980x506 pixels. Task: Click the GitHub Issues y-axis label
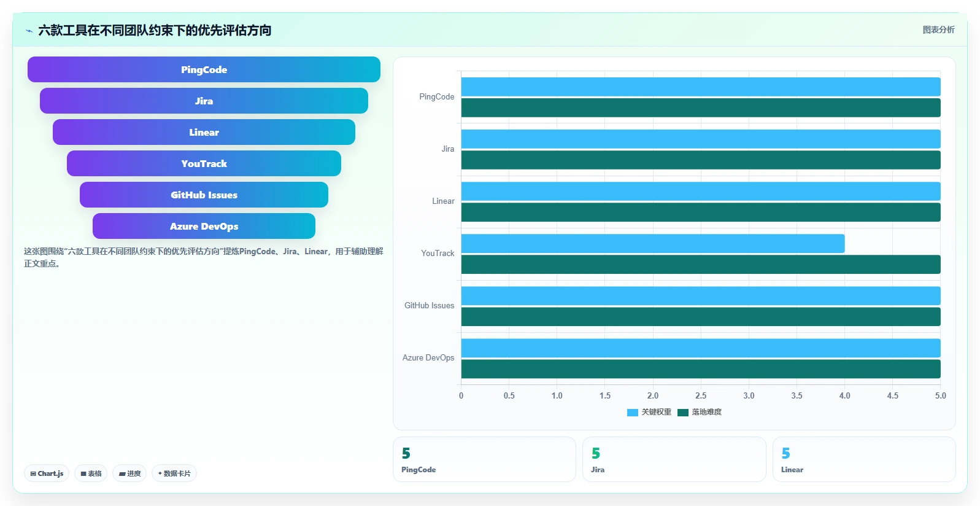(429, 306)
